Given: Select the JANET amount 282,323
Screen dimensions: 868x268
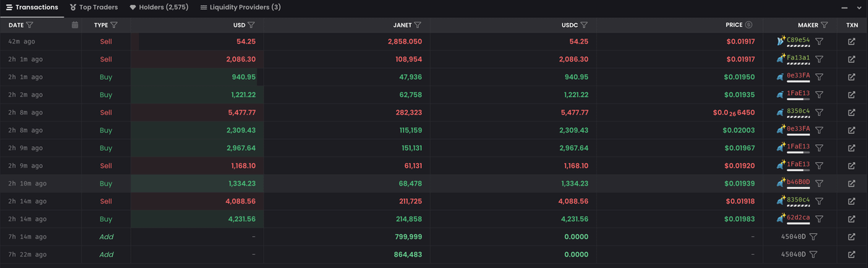Looking at the screenshot, I should (407, 112).
